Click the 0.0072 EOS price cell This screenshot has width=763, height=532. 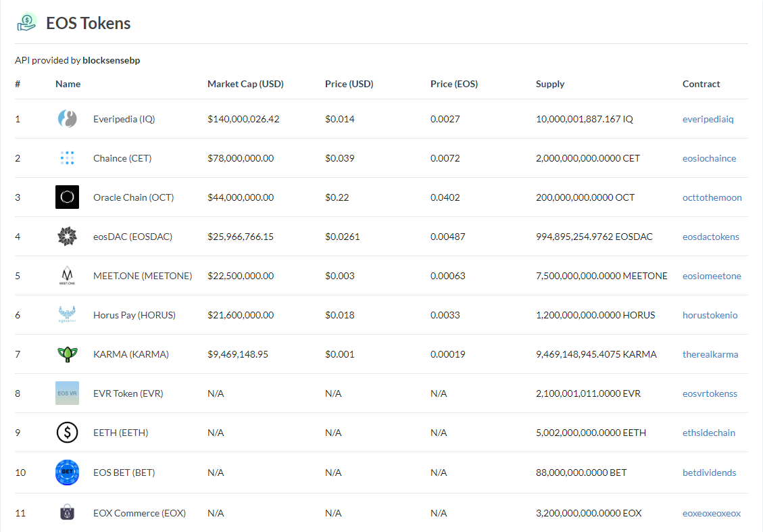coord(445,158)
